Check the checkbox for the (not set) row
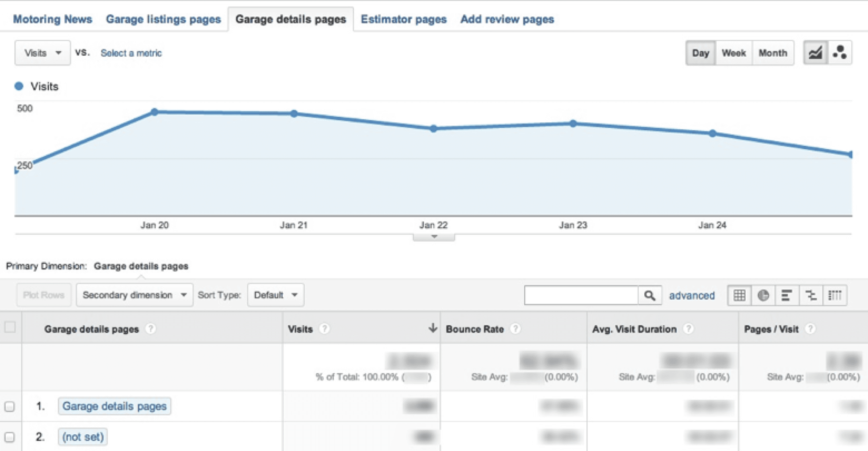This screenshot has height=451, width=868. (x=10, y=436)
